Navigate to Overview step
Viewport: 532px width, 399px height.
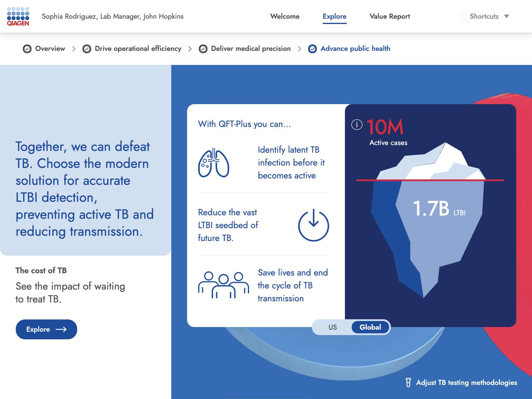pos(44,49)
